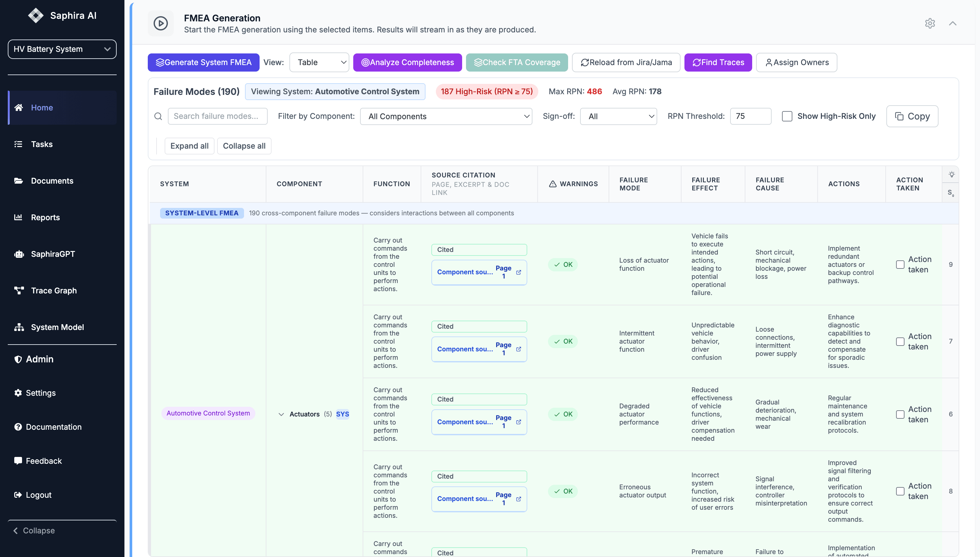This screenshot has width=980, height=557.
Task: Click the Expand all button
Action: coord(189,146)
